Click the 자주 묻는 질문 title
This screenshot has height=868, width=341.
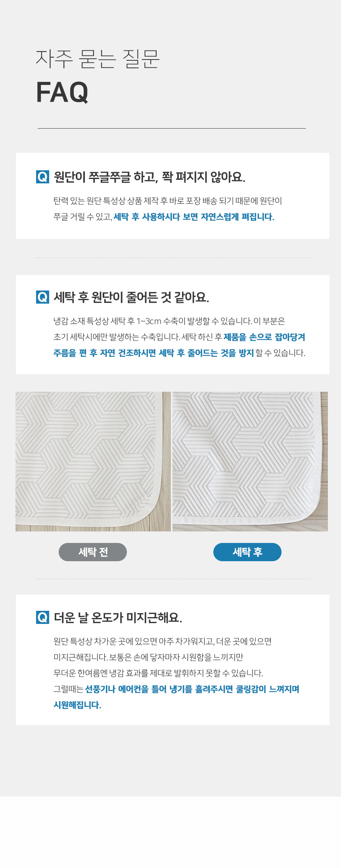tap(98, 59)
